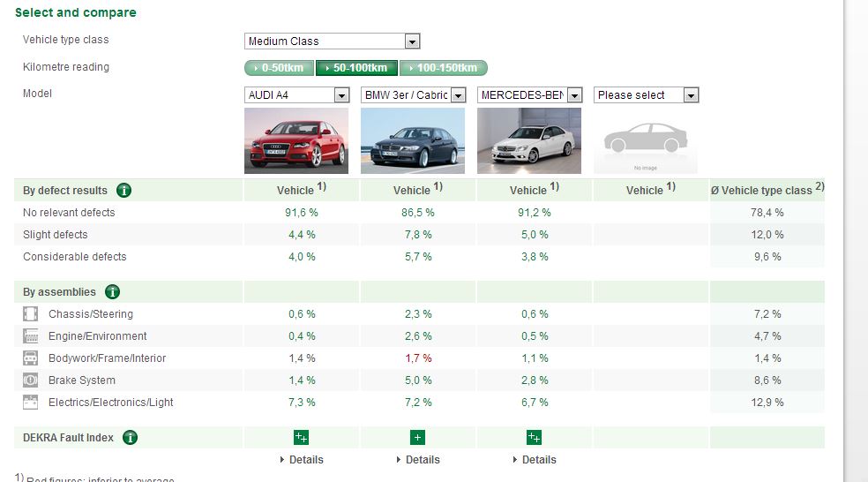
Task: Click the No relevant defects row label
Action: click(x=69, y=213)
